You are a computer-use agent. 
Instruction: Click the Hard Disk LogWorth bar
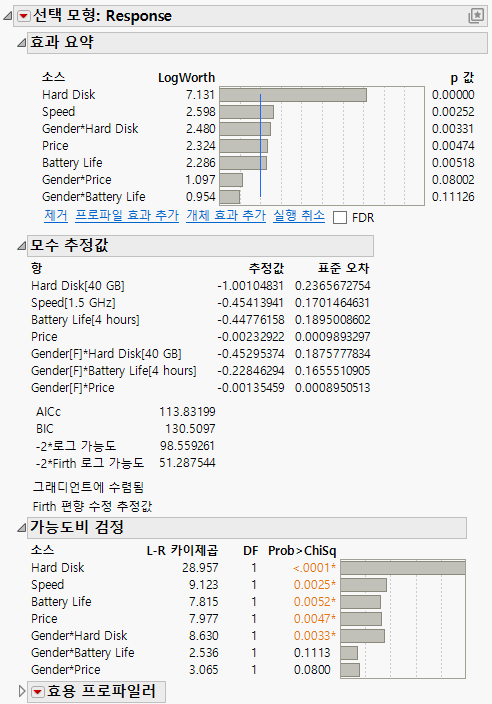click(x=293, y=95)
